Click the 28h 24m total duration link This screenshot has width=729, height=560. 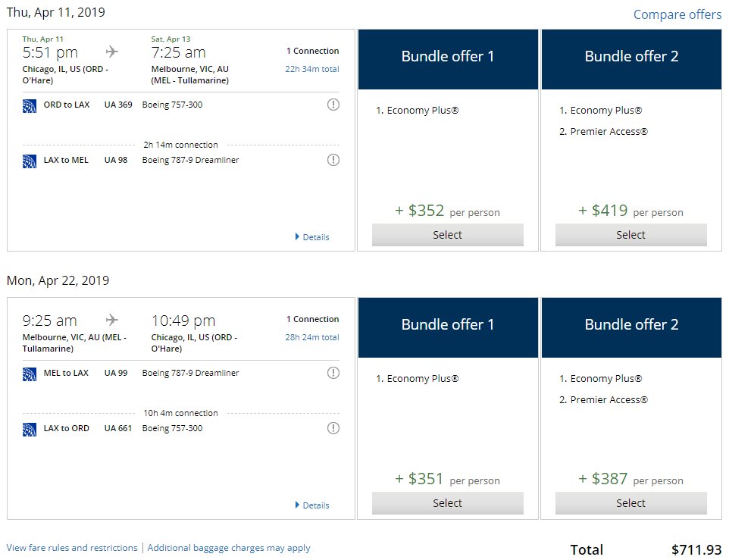pos(311,337)
